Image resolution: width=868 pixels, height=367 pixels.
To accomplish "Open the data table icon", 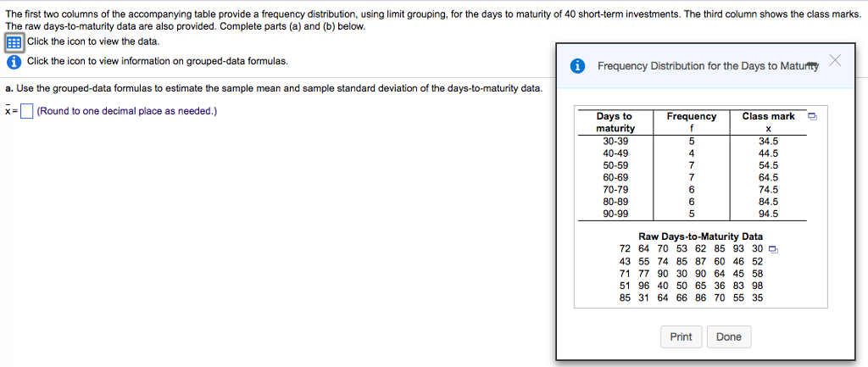I will point(14,42).
